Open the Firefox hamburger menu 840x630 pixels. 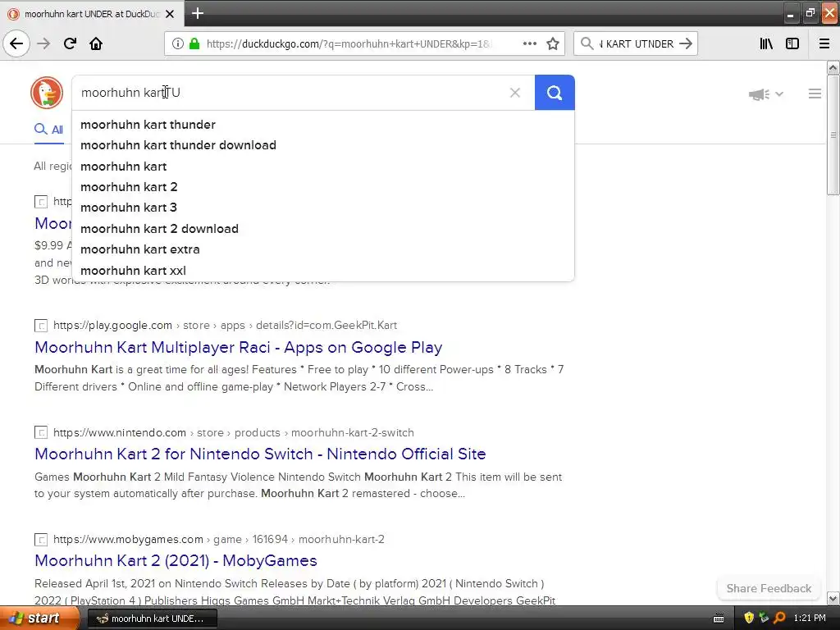tap(824, 43)
